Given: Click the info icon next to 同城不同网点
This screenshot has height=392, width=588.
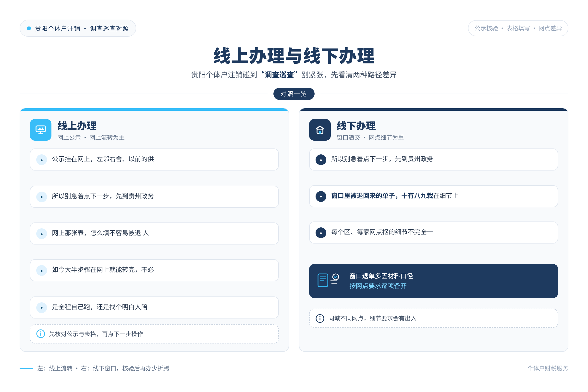Looking at the screenshot, I should pos(320,318).
